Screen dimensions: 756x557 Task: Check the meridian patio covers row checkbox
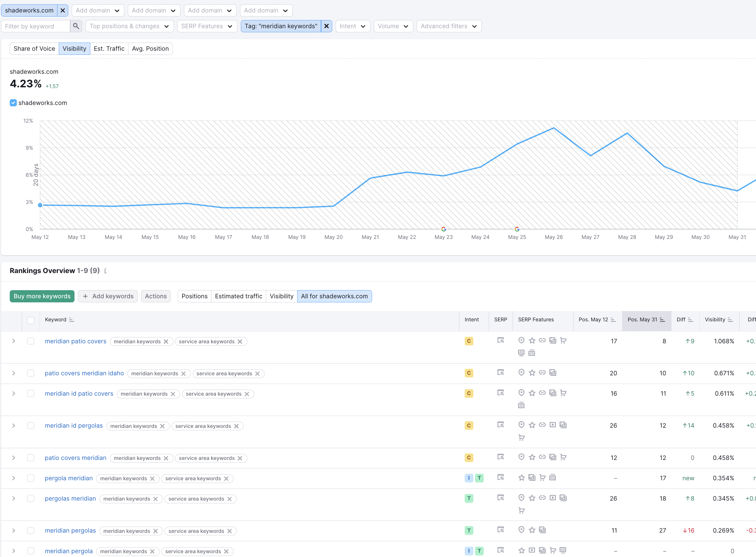point(31,341)
